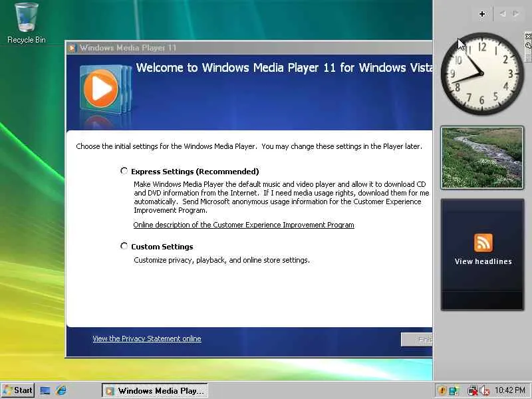Viewport: 532px width, 399px height.
Task: Launch Internet Explorer from quick launch
Action: (61, 390)
